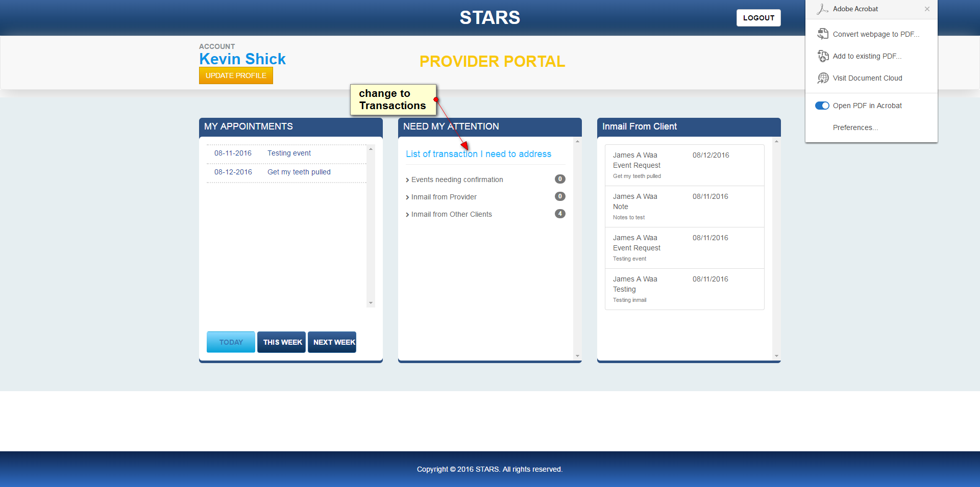The width and height of the screenshot is (980, 487).
Task: Click the Adobe Acrobat logo icon
Action: (822, 9)
